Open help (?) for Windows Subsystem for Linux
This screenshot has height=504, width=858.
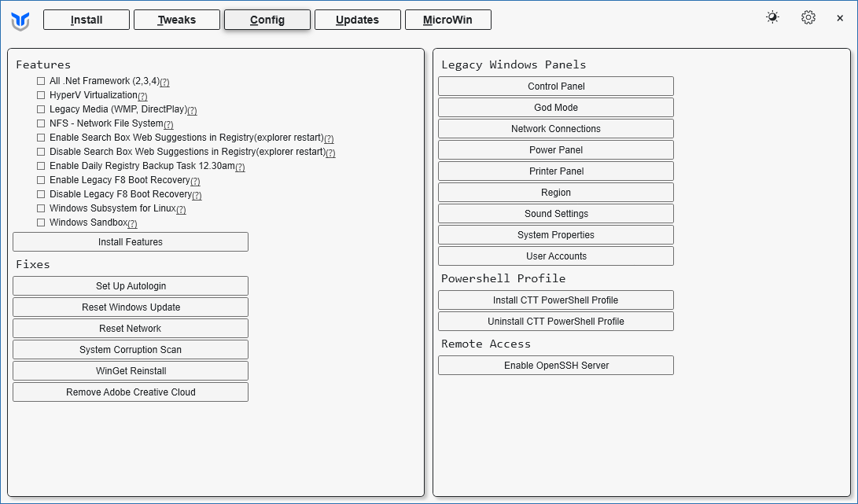(x=181, y=210)
